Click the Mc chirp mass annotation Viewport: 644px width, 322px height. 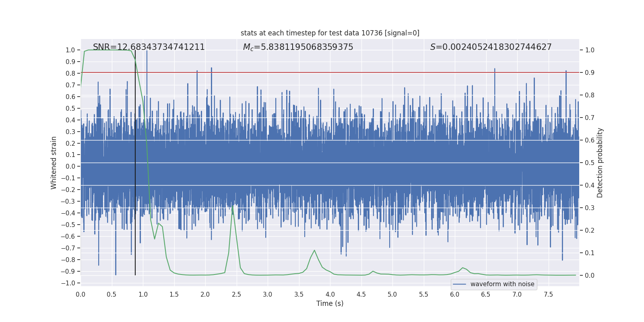(x=298, y=47)
